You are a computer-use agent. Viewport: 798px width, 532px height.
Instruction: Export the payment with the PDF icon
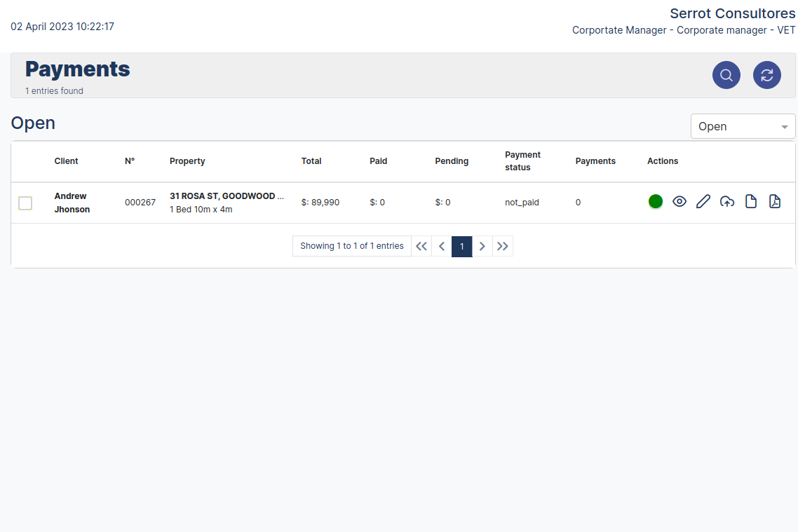pos(775,202)
